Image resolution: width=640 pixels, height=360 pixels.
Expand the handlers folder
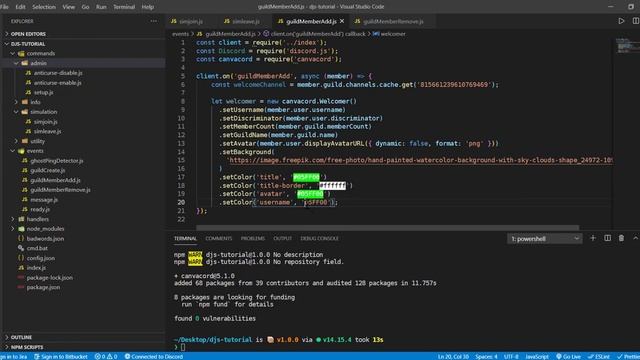pos(38,219)
